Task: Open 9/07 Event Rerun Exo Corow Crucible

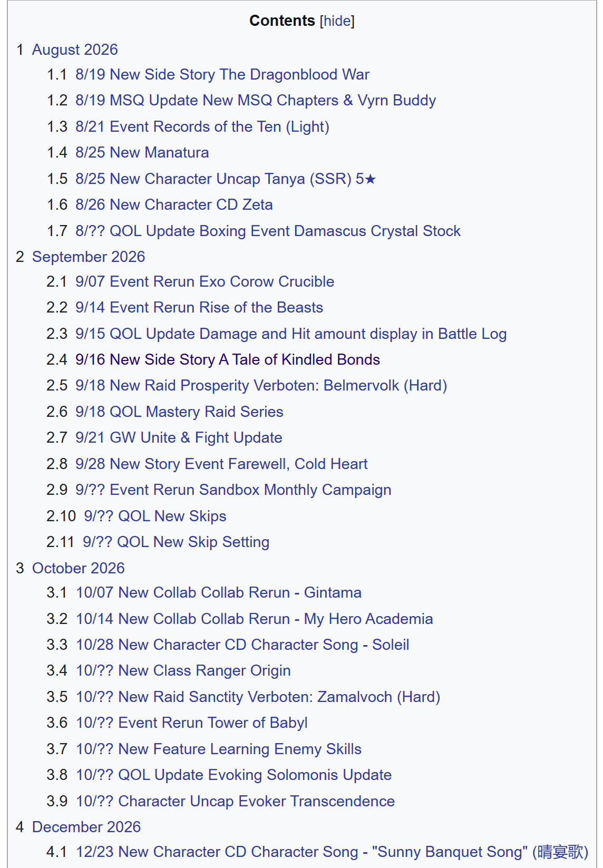Action: (x=205, y=281)
